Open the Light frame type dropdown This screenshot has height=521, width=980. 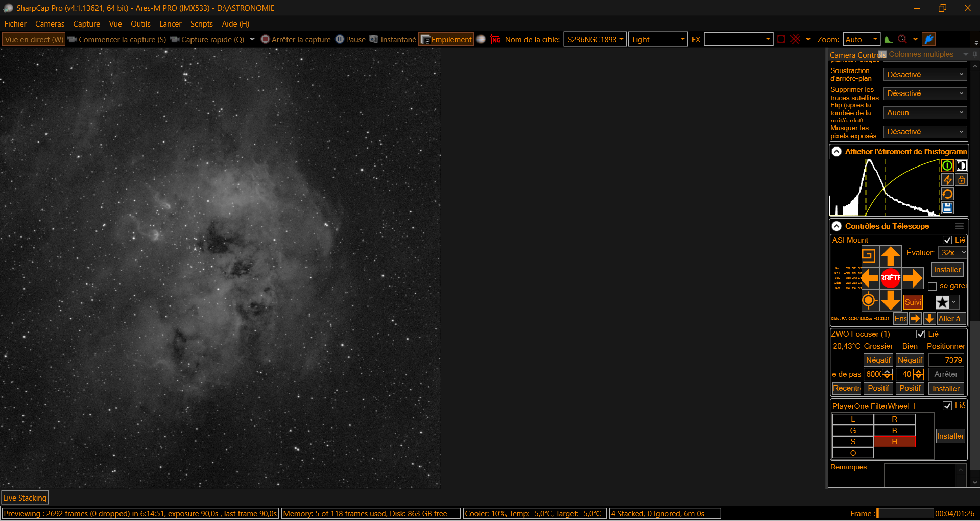click(658, 39)
